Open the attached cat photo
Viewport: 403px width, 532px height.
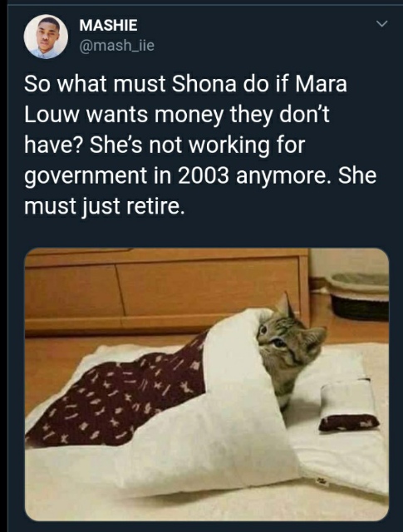pyautogui.click(x=207, y=384)
